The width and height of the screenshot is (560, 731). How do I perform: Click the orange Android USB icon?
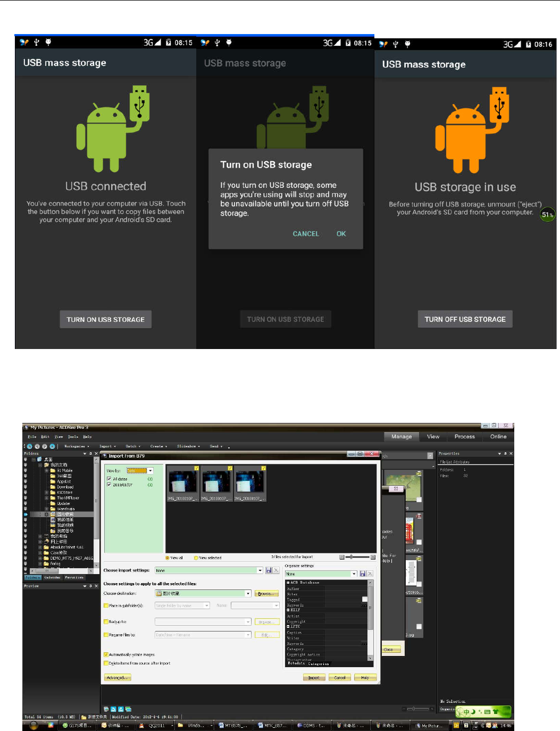pos(472,130)
